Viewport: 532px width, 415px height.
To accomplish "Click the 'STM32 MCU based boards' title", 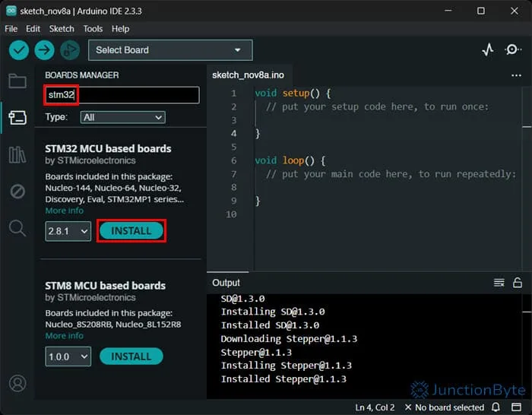I will (x=108, y=149).
